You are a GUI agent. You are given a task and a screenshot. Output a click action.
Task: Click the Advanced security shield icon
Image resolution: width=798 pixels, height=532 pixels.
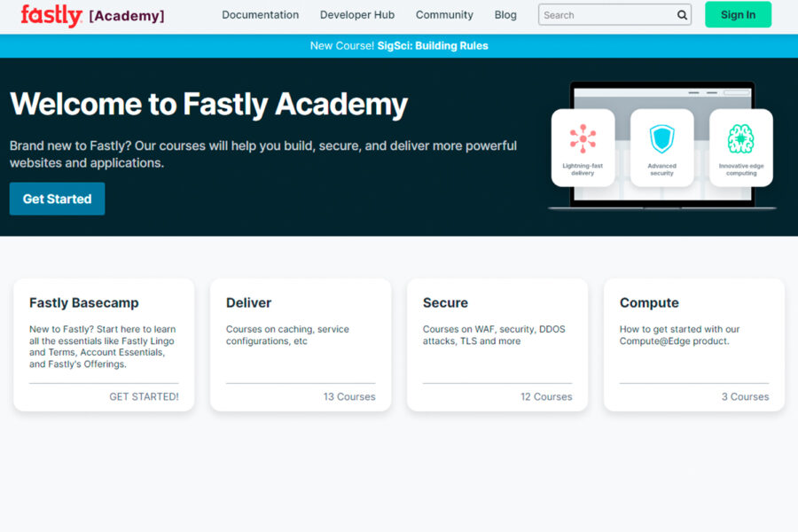[661, 139]
